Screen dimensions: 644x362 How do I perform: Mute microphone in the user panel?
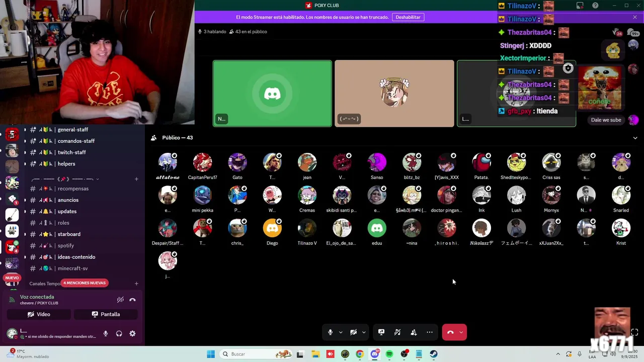click(106, 333)
